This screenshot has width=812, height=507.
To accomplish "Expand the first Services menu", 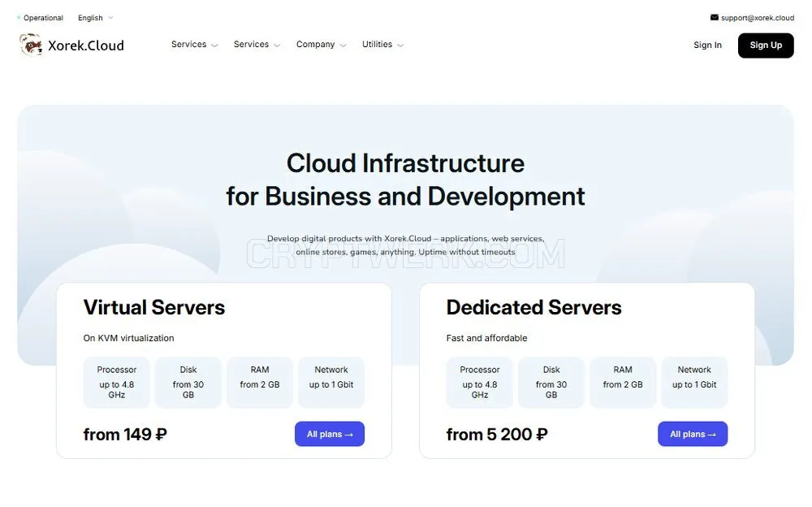I will 194,45.
